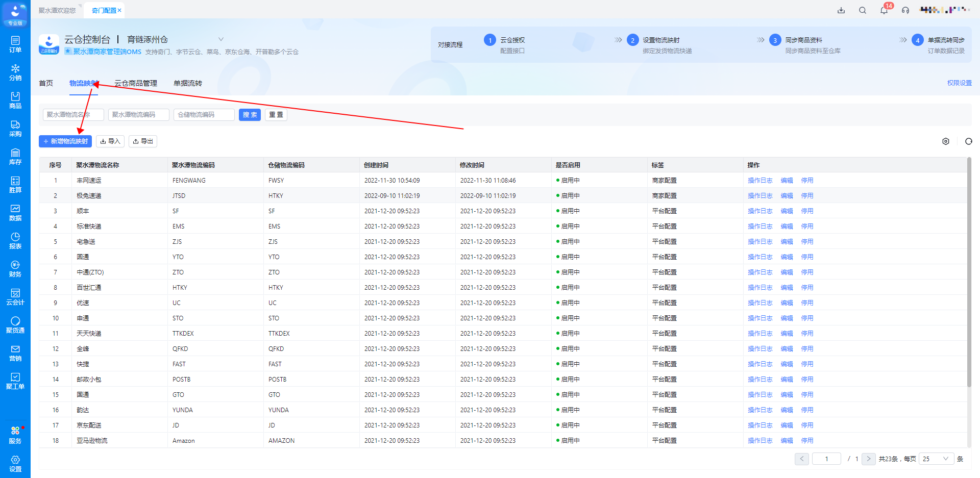Viewport: 980px width, 478px height.
Task: Switch to the 聚水潭欢迎您 tab
Action: pos(57,10)
